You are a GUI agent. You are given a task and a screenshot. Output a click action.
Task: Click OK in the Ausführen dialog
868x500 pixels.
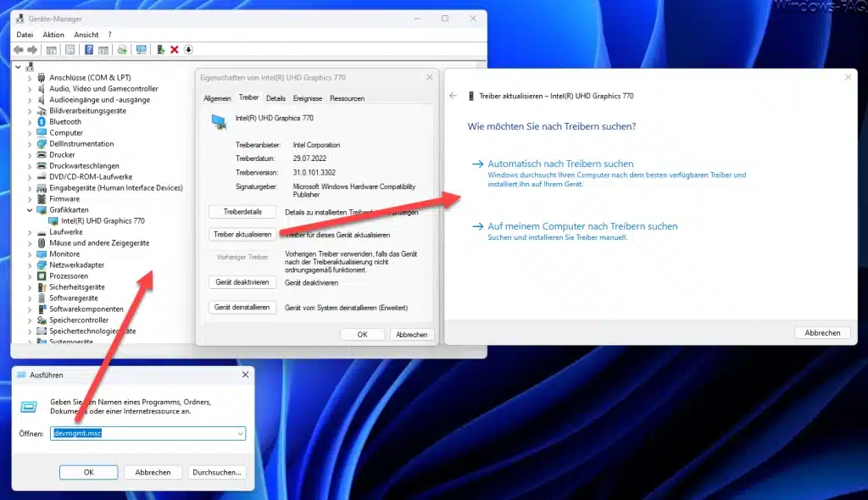click(x=88, y=472)
